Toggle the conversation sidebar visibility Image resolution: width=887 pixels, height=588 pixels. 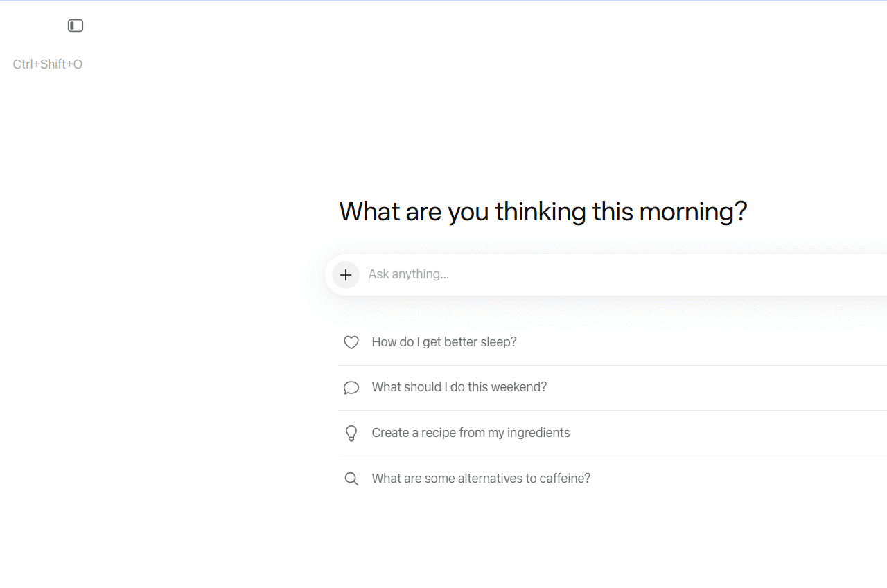75,25
